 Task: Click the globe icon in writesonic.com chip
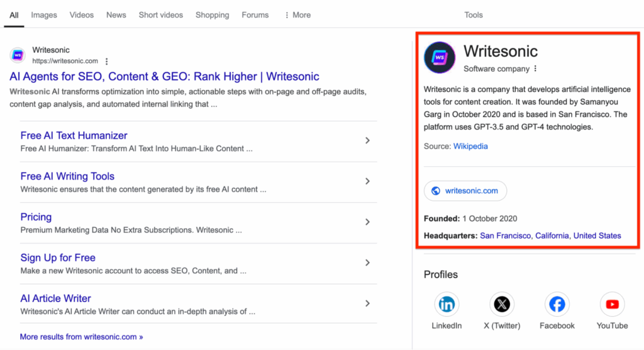[436, 191]
